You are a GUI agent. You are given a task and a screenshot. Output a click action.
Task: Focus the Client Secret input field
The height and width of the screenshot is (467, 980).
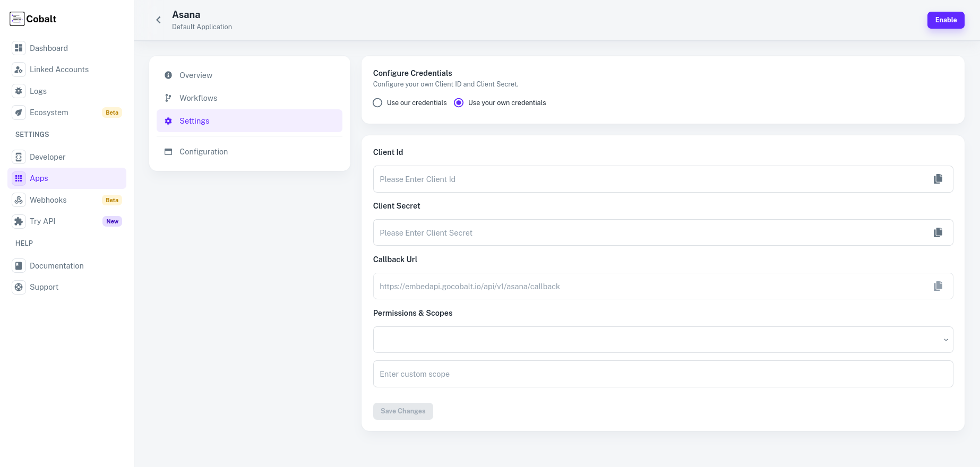[663, 233]
